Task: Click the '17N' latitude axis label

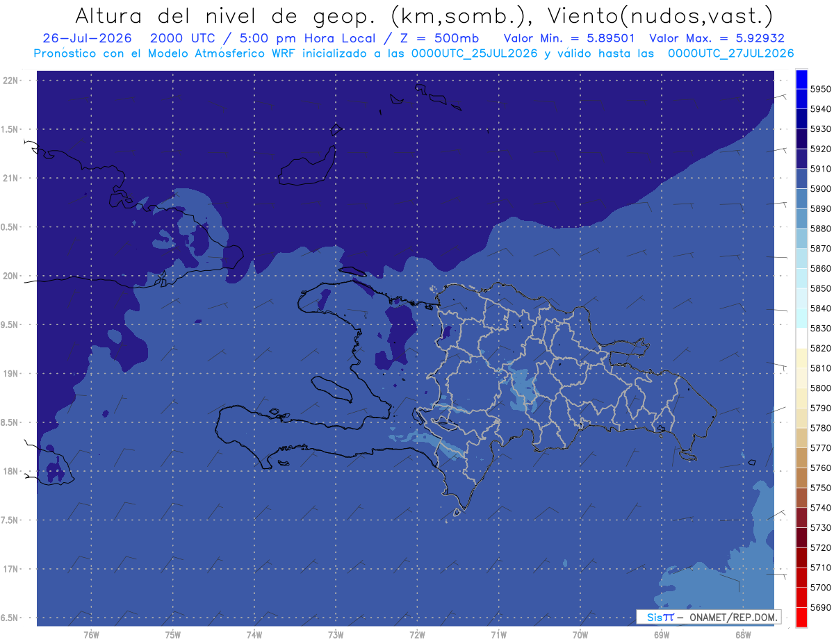Action: click(x=12, y=569)
